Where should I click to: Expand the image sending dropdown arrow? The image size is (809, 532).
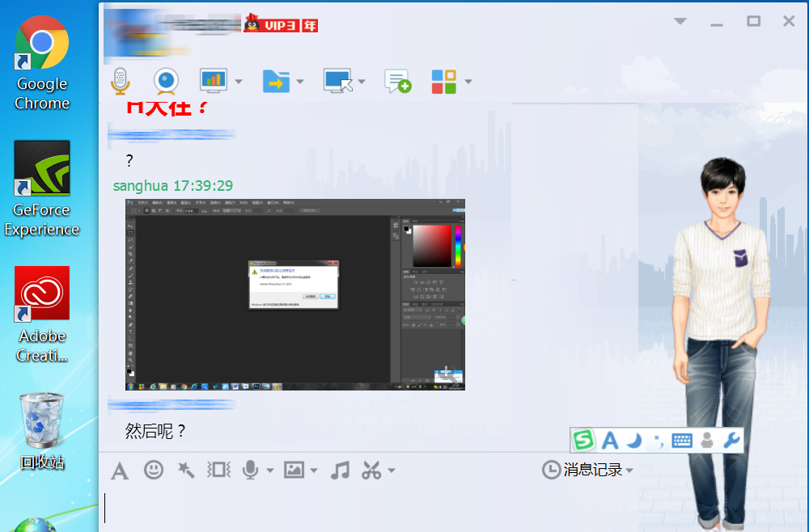(x=315, y=470)
